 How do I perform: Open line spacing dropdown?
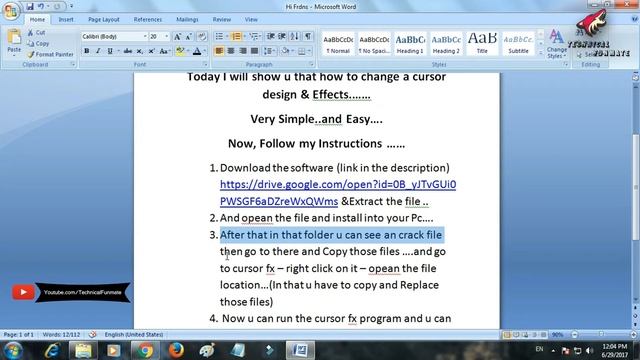[269, 51]
